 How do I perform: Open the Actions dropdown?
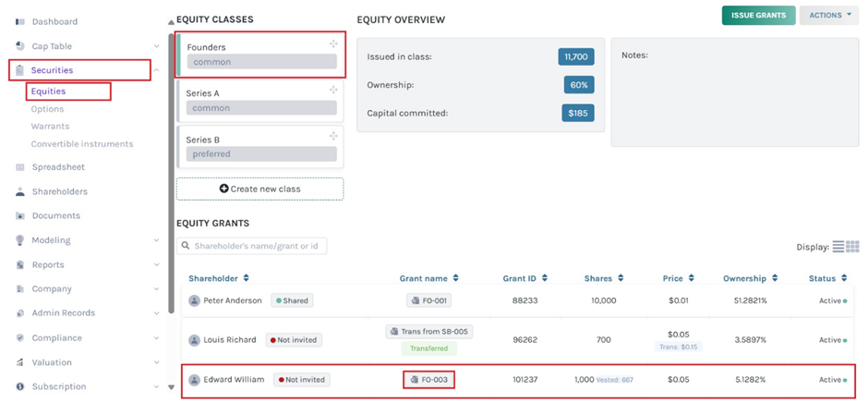(x=829, y=15)
